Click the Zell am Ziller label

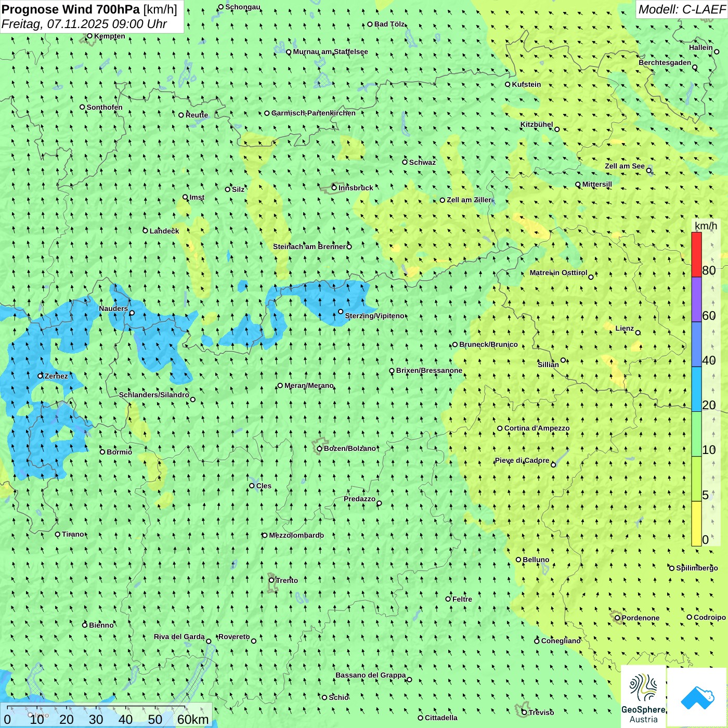[x=469, y=200]
